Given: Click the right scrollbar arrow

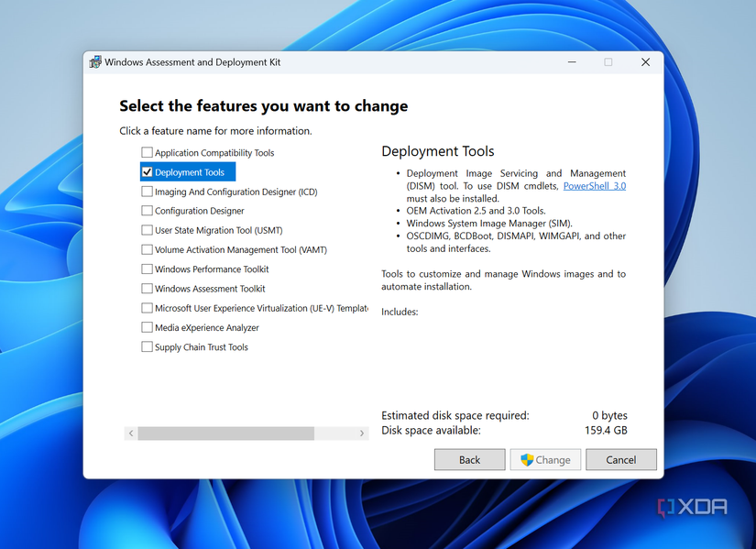Looking at the screenshot, I should (363, 433).
